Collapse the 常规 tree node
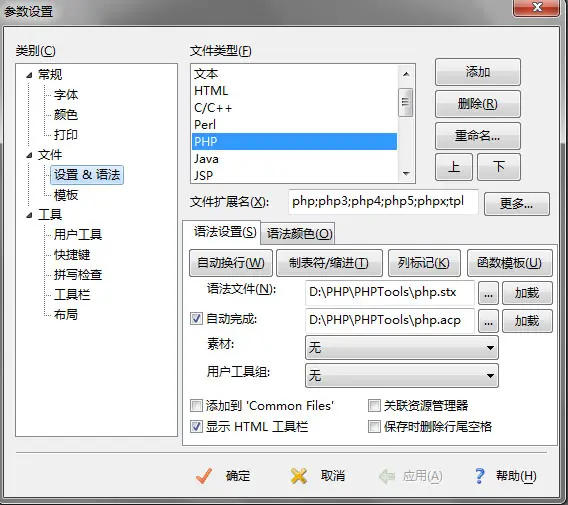This screenshot has height=505, width=568. click(x=29, y=75)
